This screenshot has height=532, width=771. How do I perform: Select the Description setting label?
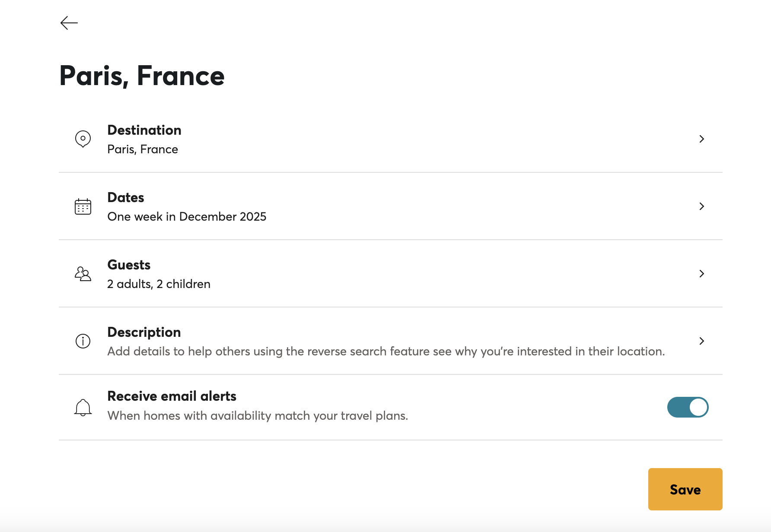(144, 332)
